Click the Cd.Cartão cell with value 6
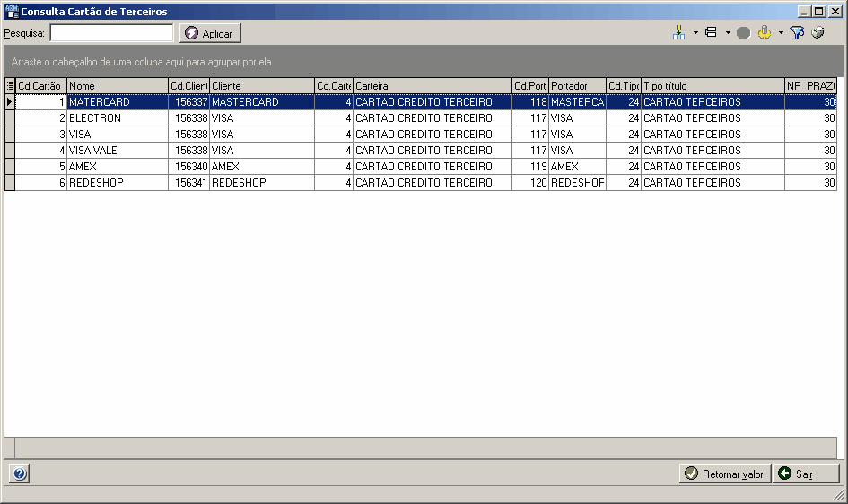Screen dimensions: 848x504 coord(41,183)
